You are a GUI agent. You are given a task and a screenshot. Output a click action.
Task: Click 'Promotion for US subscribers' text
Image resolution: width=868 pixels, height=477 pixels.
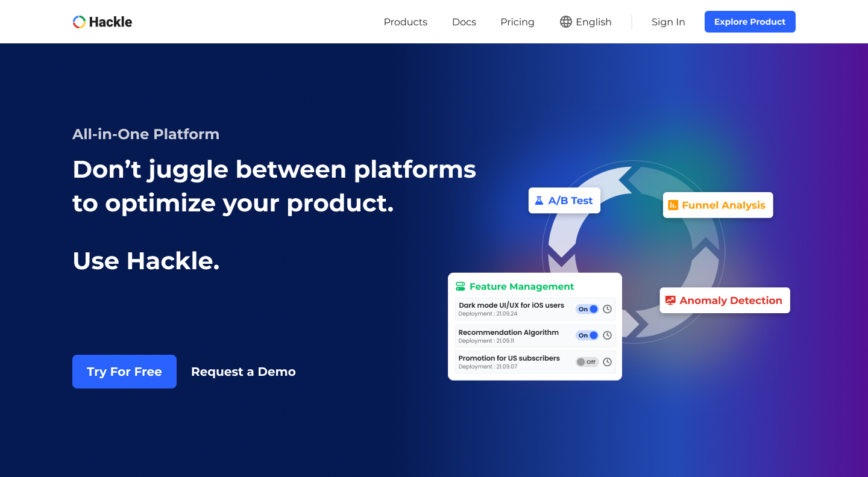[x=509, y=358]
